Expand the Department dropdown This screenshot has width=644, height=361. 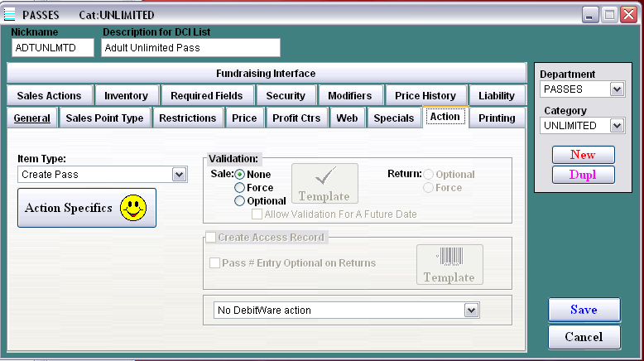(617, 89)
